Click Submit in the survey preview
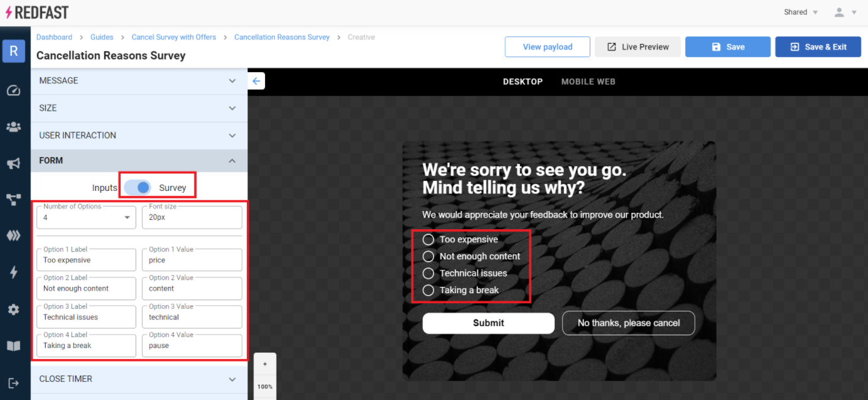 click(x=489, y=323)
